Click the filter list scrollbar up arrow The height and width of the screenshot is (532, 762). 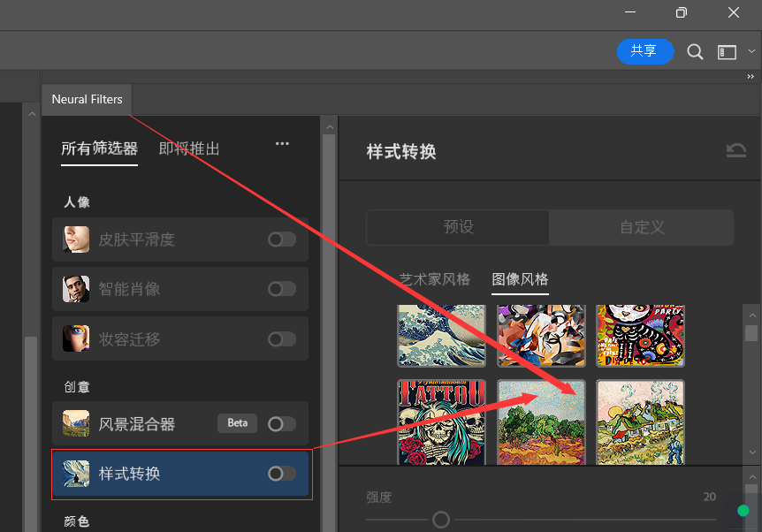click(x=330, y=127)
